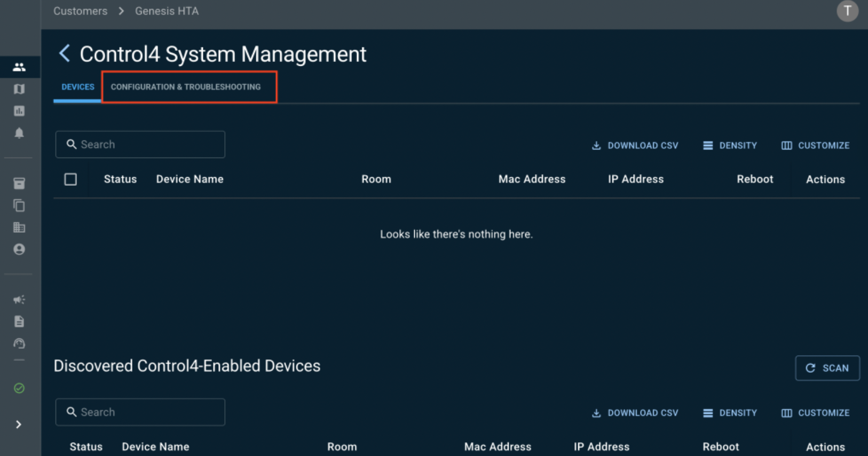Click the top devices Search field
The width and height of the screenshot is (868, 456).
tap(140, 145)
